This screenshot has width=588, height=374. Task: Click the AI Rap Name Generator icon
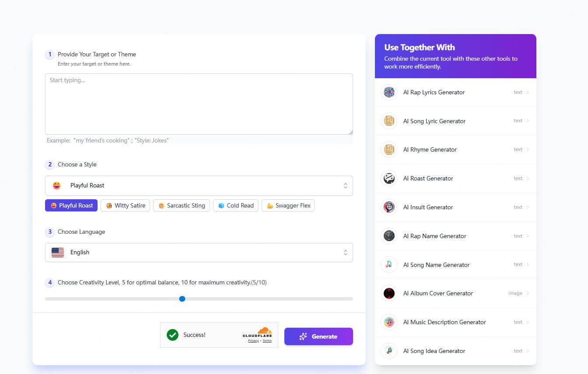(x=389, y=236)
